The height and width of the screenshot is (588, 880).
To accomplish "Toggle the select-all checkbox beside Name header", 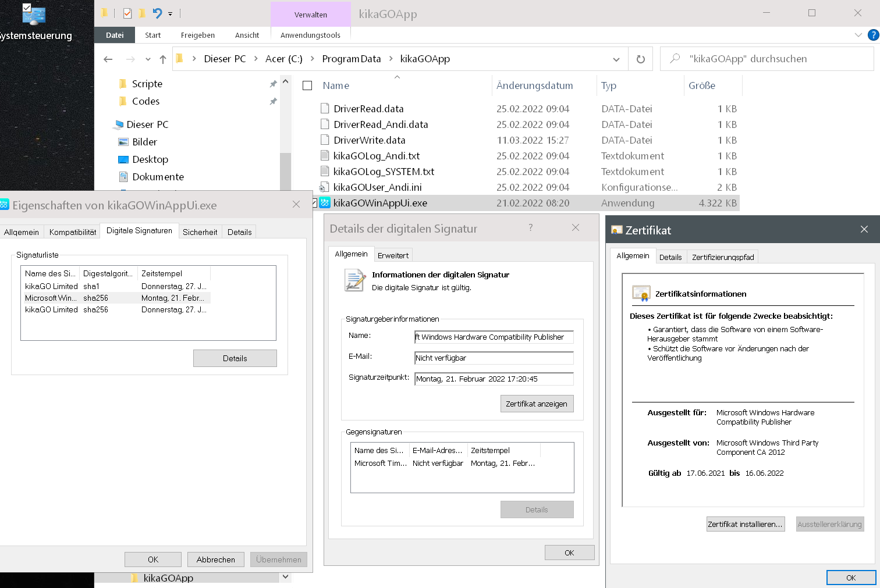I will (x=307, y=85).
